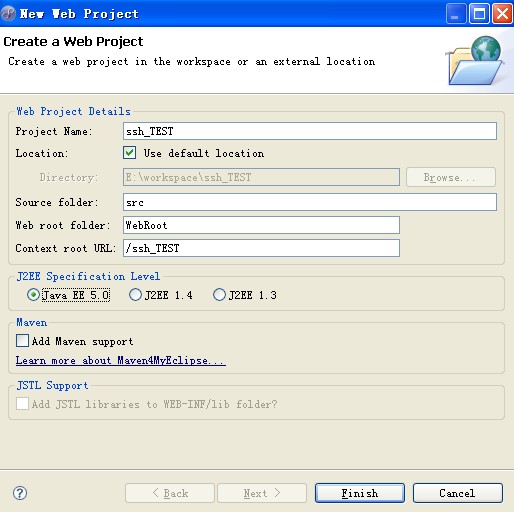Click the Finish button
514x512 pixels.
tap(360, 493)
